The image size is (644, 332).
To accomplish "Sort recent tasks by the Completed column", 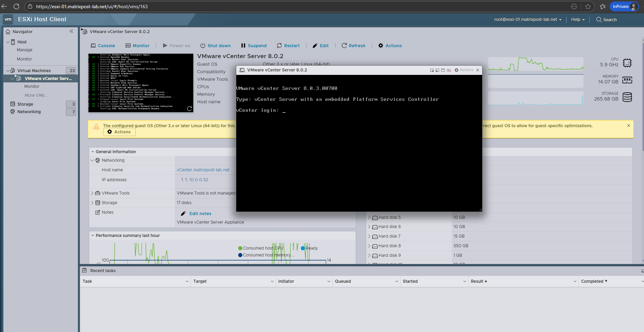I will [594, 281].
